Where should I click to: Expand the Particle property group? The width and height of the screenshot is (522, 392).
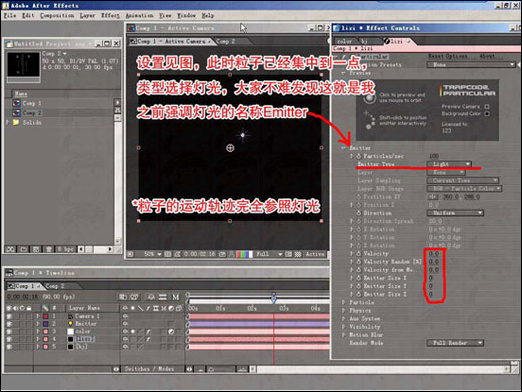click(x=343, y=302)
